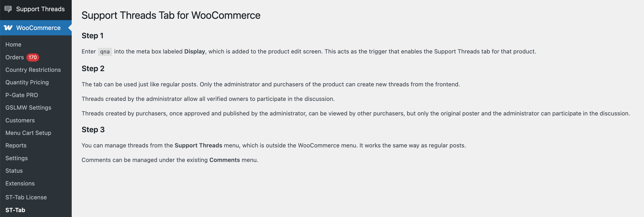Screen dimensions: 644x217
Task: Click the red 170 orders badge
Action: (x=32, y=57)
